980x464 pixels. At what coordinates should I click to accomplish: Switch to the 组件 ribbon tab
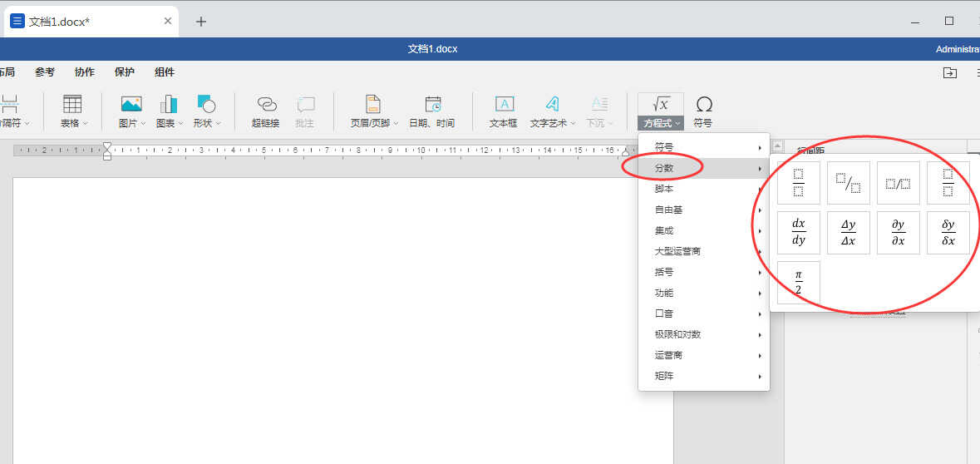point(165,72)
